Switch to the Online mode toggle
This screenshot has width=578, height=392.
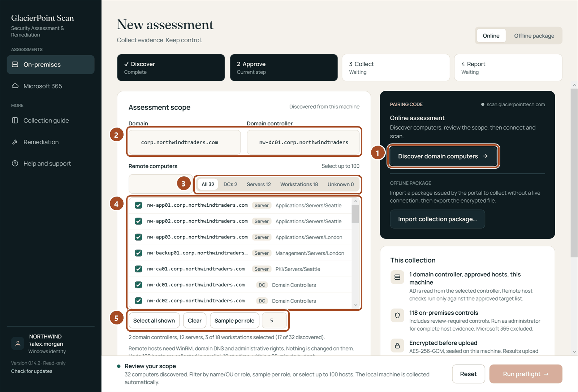(x=491, y=36)
